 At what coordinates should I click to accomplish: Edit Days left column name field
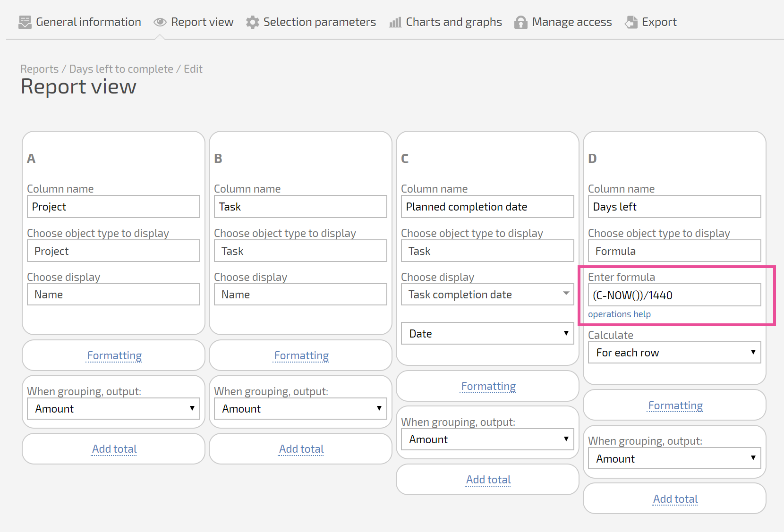pos(674,207)
